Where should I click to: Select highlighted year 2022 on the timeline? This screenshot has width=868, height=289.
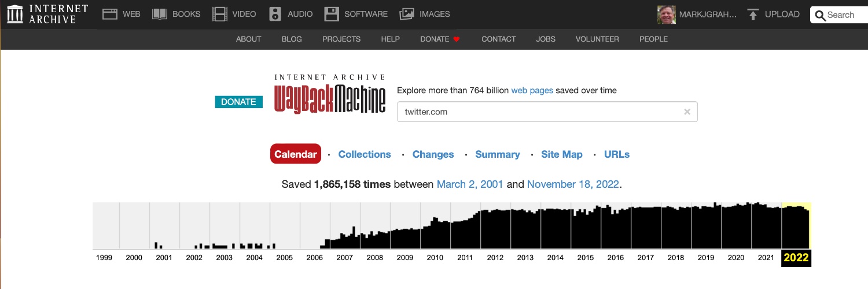[x=796, y=258]
